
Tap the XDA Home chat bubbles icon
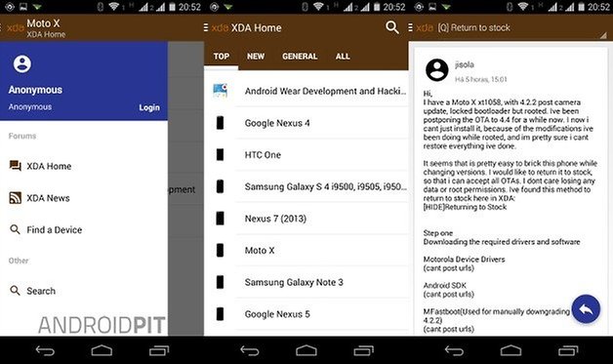pyautogui.click(x=16, y=166)
